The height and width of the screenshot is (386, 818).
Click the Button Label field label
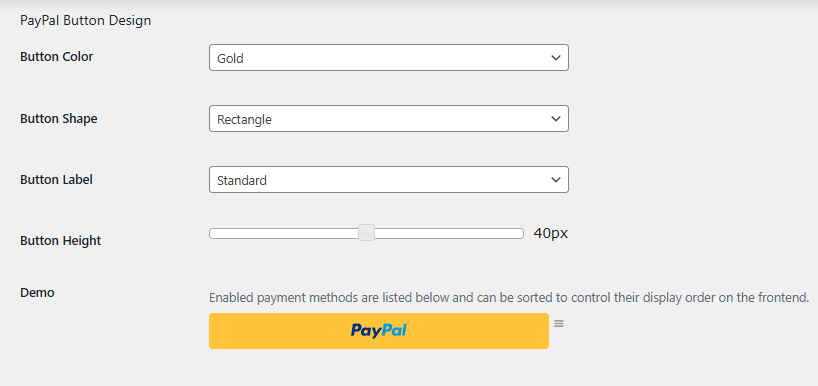pos(56,179)
